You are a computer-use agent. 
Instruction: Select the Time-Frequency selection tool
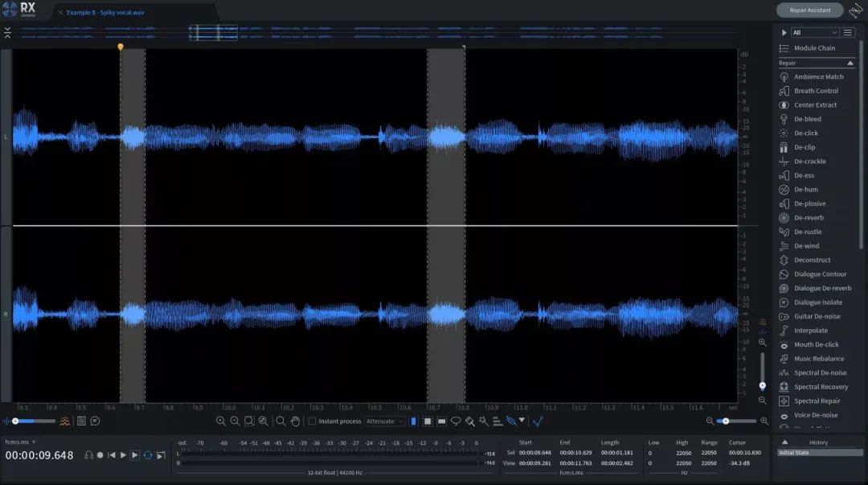click(x=428, y=421)
